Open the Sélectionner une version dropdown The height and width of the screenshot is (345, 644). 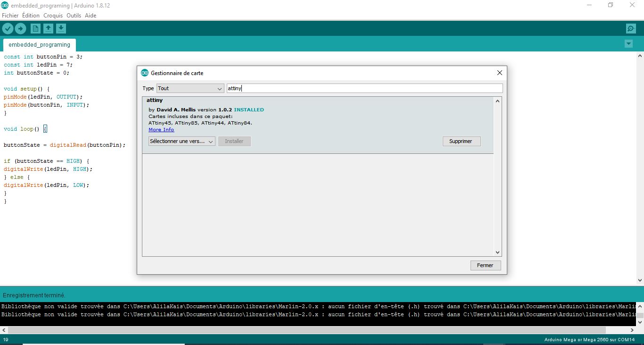pyautogui.click(x=182, y=141)
